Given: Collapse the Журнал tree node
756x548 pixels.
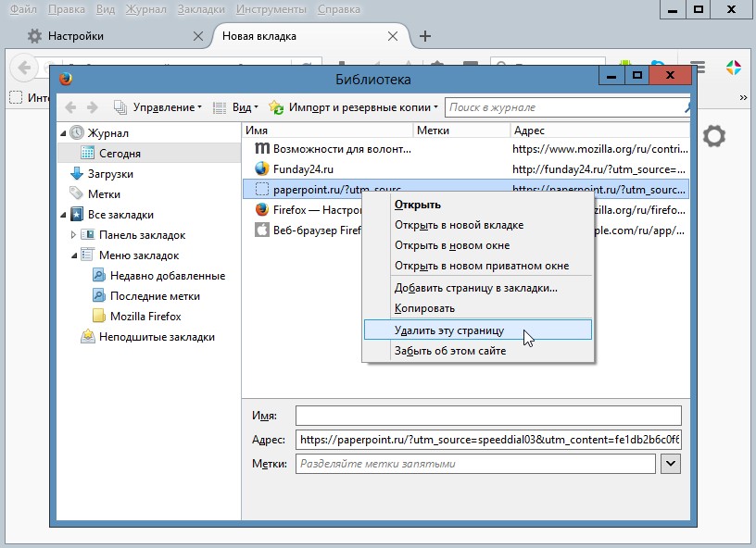Looking at the screenshot, I should coord(63,133).
